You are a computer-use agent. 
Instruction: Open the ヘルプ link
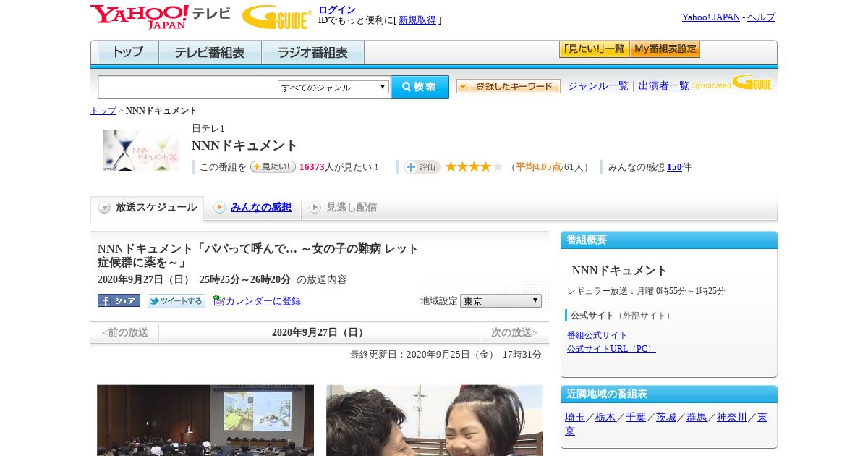[761, 17]
